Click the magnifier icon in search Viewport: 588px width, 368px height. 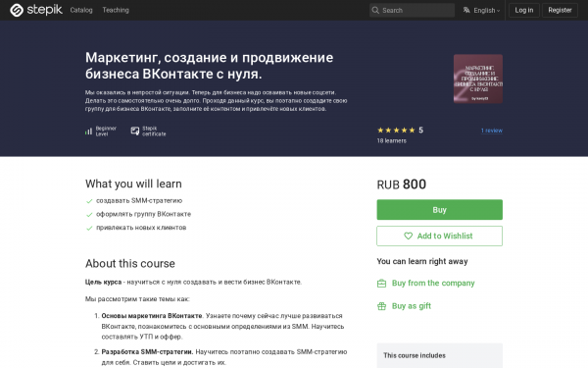click(x=375, y=10)
